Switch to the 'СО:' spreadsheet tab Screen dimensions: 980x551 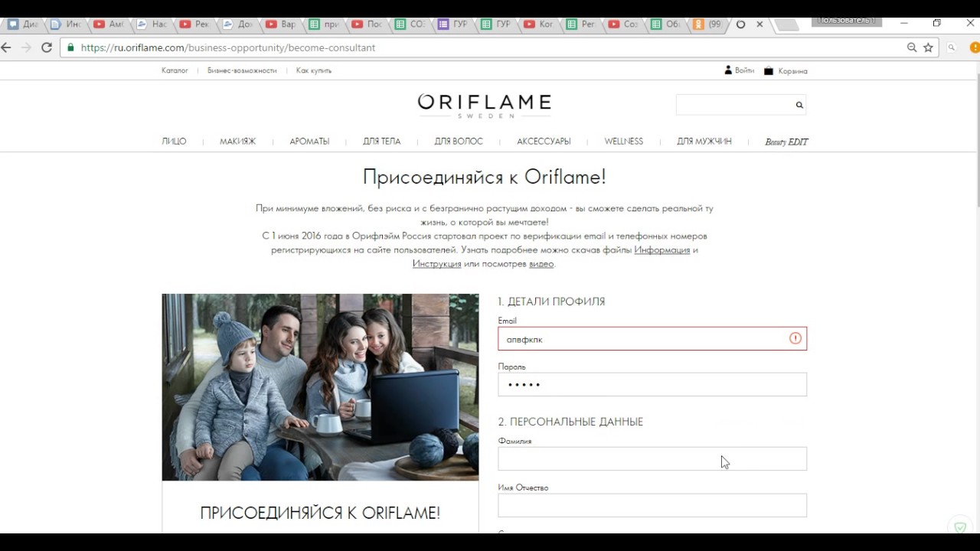coord(410,24)
